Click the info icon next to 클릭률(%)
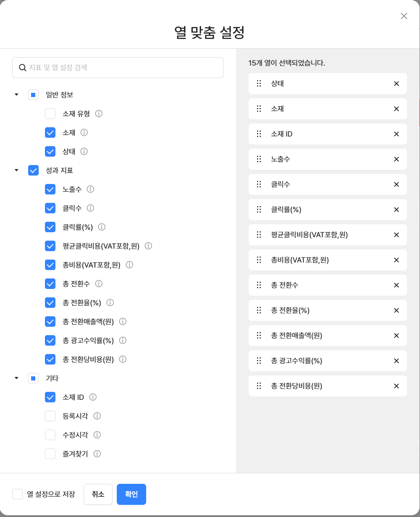The height and width of the screenshot is (517, 420). coord(102,227)
